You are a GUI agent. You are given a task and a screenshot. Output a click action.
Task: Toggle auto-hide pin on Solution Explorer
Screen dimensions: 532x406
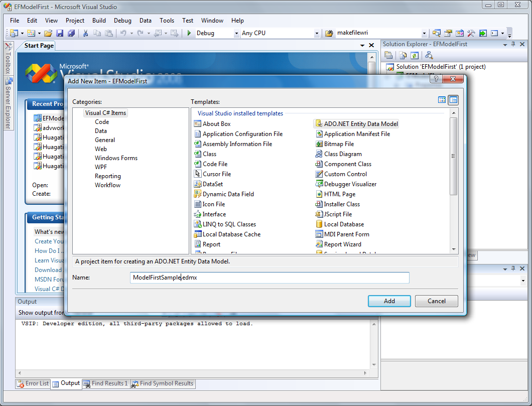point(513,44)
